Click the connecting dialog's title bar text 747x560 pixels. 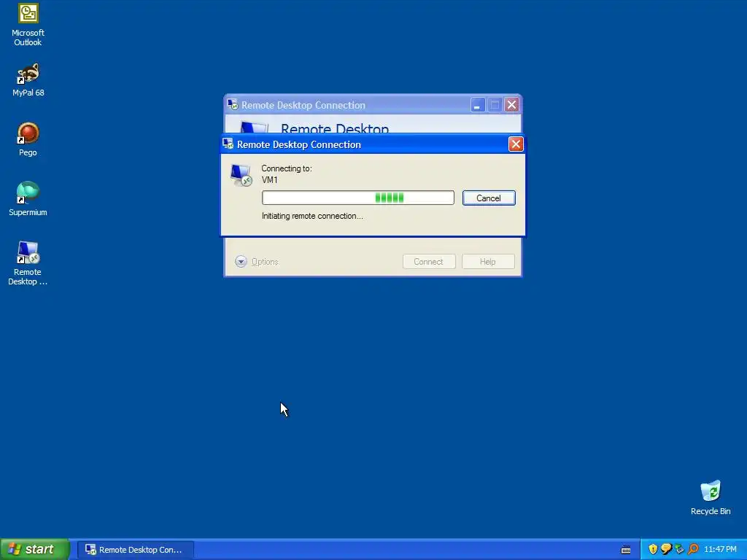click(x=298, y=144)
